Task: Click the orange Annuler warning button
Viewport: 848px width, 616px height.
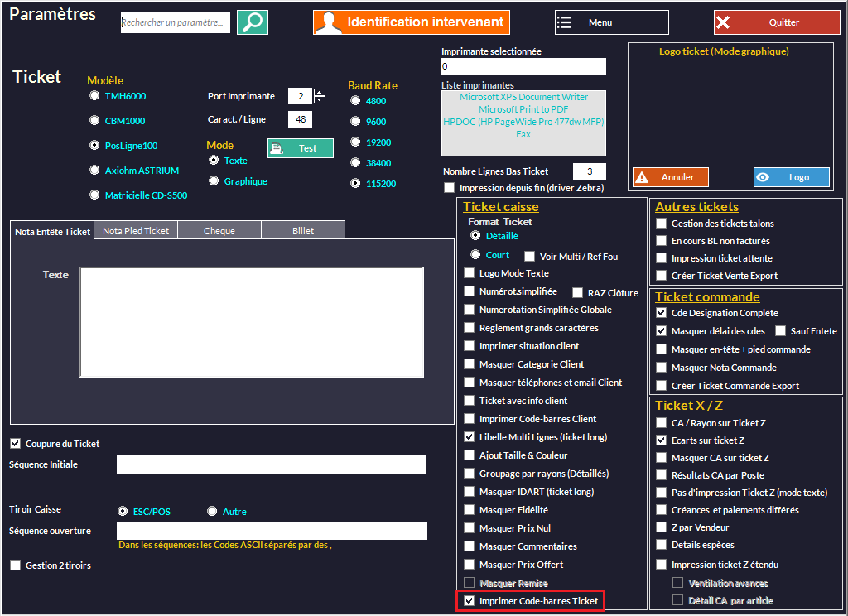Action: point(670,177)
